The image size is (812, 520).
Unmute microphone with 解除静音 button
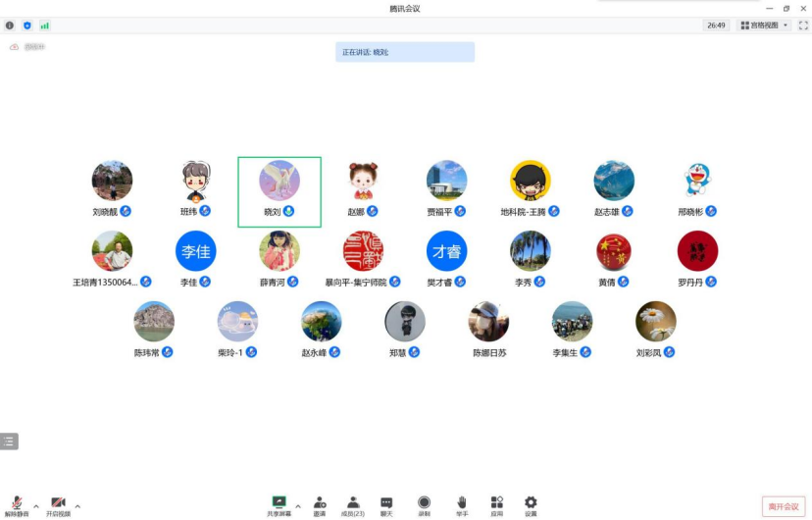coord(17,504)
